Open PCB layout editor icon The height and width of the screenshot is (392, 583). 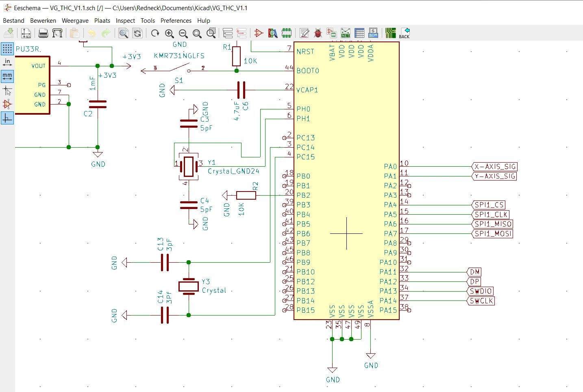(391, 33)
